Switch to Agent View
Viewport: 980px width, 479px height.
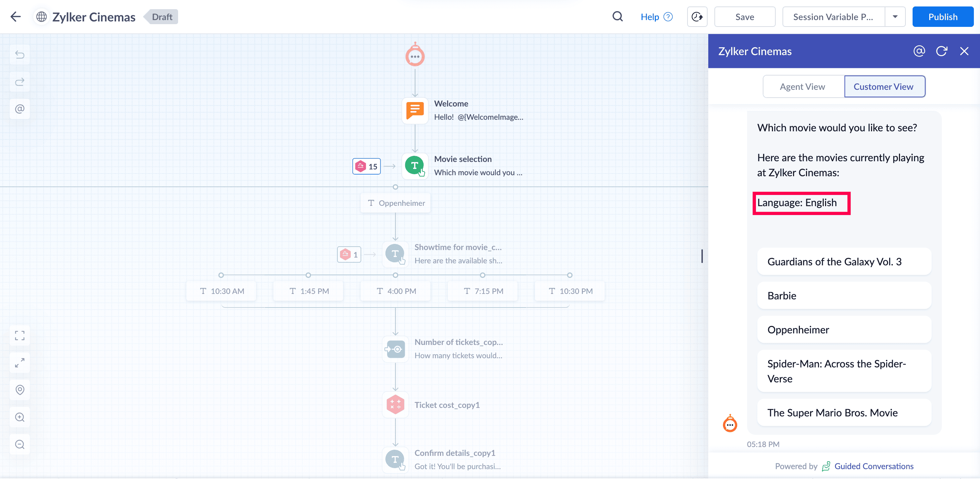coord(802,87)
